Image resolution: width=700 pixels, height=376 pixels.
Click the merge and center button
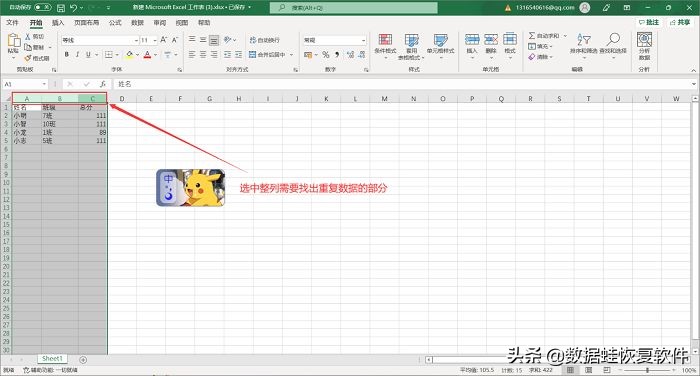point(267,54)
